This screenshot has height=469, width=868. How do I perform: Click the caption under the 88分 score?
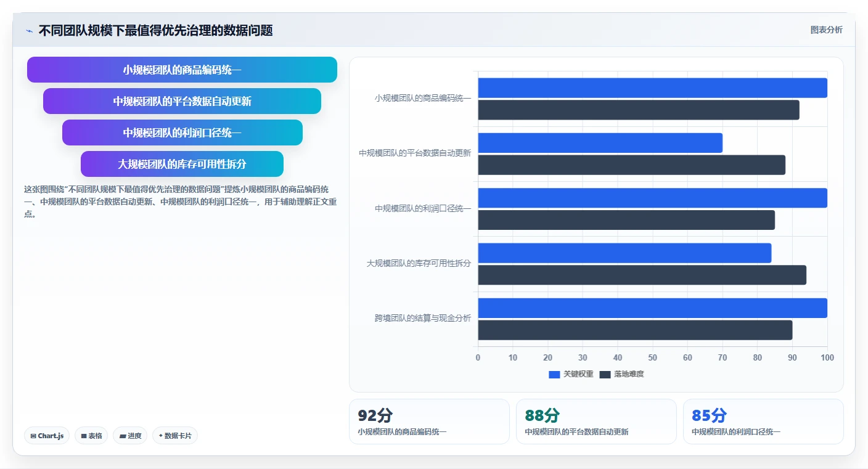576,432
